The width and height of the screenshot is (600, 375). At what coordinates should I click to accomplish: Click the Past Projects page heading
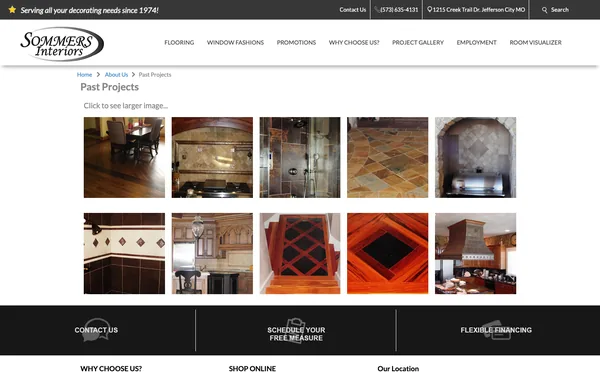pyautogui.click(x=109, y=87)
